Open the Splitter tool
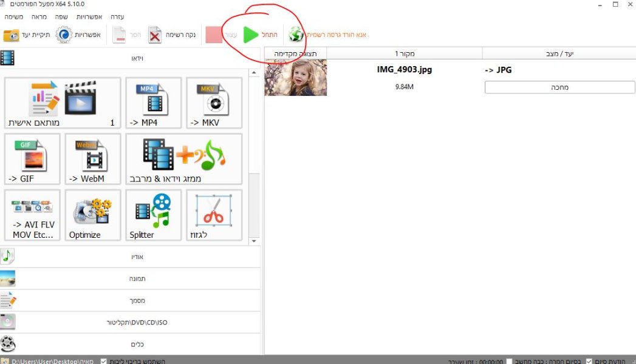The width and height of the screenshot is (636, 364). pos(154,215)
